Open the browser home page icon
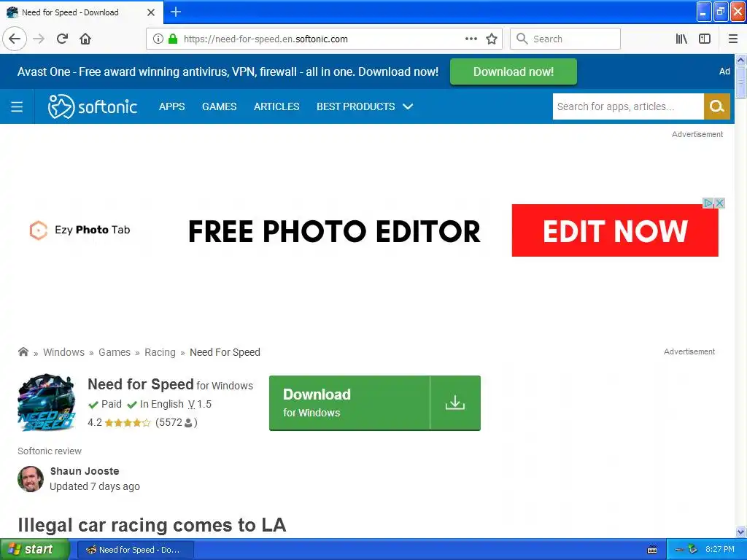747x560 pixels. click(85, 39)
